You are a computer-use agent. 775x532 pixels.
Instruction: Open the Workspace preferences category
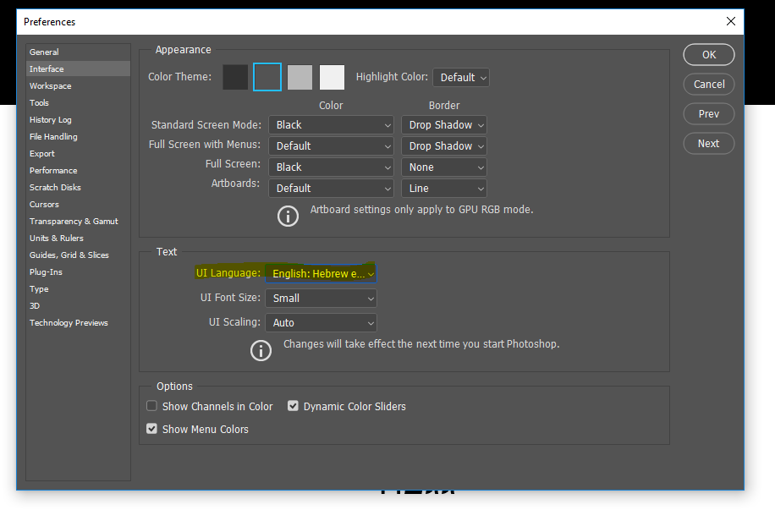click(78, 86)
